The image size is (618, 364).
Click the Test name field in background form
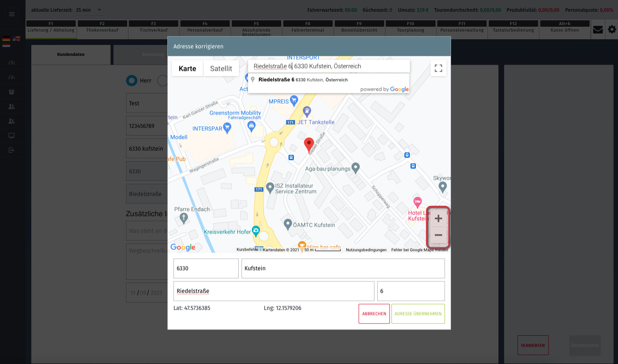point(147,103)
